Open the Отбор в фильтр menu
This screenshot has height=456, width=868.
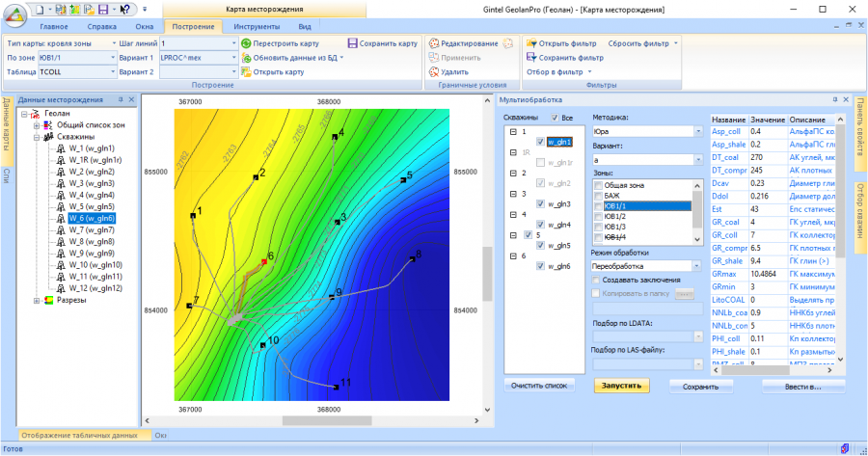coord(559,72)
